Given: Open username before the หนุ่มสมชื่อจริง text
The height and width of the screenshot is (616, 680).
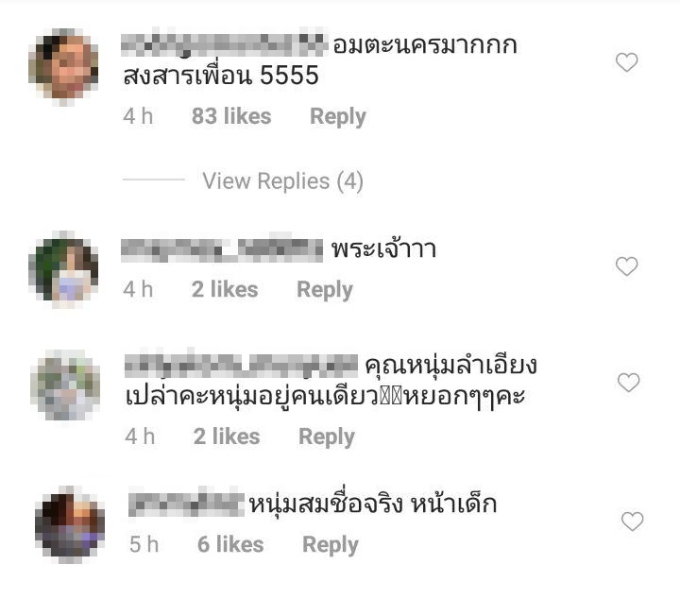Looking at the screenshot, I should (187, 503).
